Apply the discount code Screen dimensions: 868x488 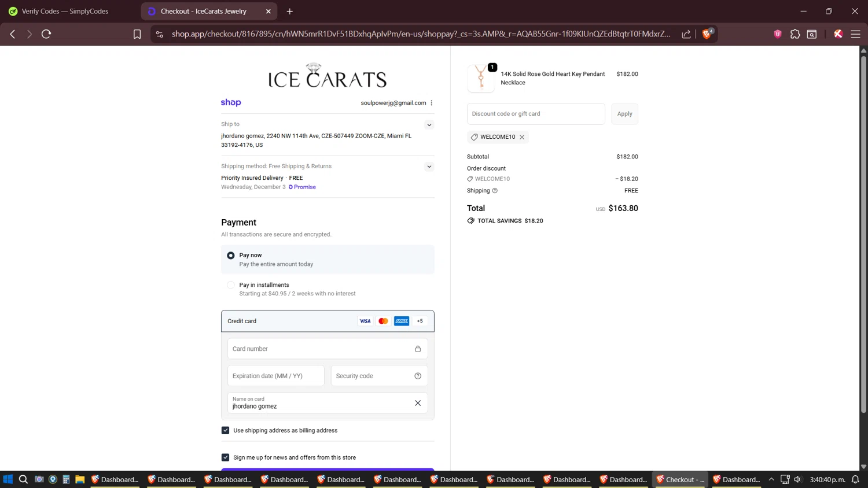tap(625, 114)
